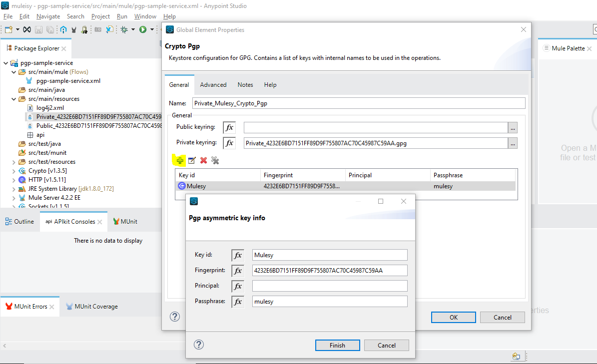The height and width of the screenshot is (364, 597).
Task: Toggle fx expression for Passphrase field
Action: (x=238, y=302)
